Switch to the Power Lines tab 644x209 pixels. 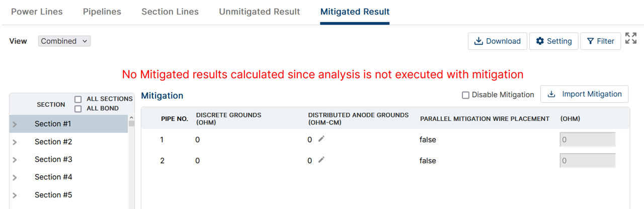(x=37, y=12)
